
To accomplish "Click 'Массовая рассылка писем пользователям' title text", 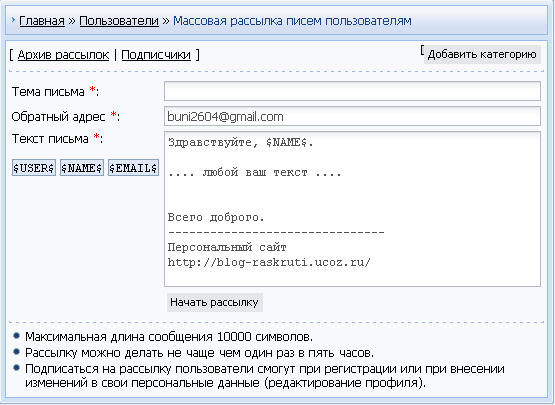I will (292, 21).
